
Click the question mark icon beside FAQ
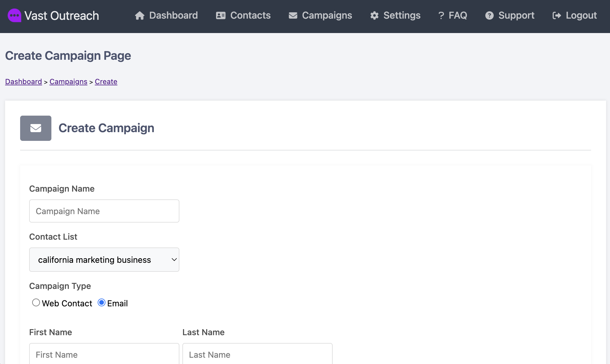441,16
